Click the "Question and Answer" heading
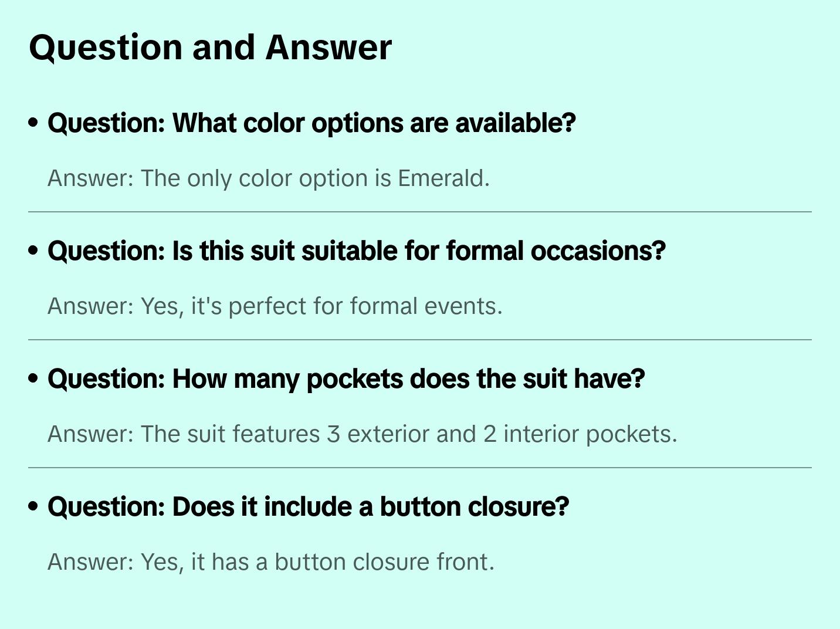 210,47
